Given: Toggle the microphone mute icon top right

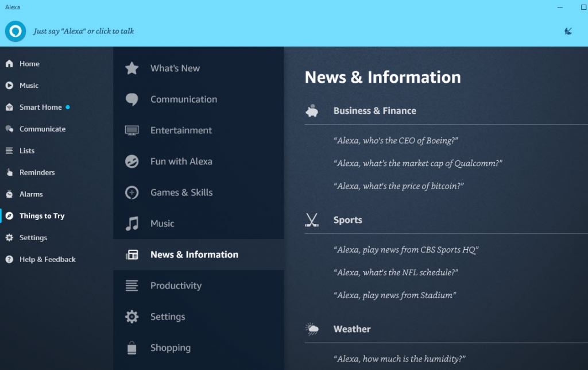Looking at the screenshot, I should 568,32.
